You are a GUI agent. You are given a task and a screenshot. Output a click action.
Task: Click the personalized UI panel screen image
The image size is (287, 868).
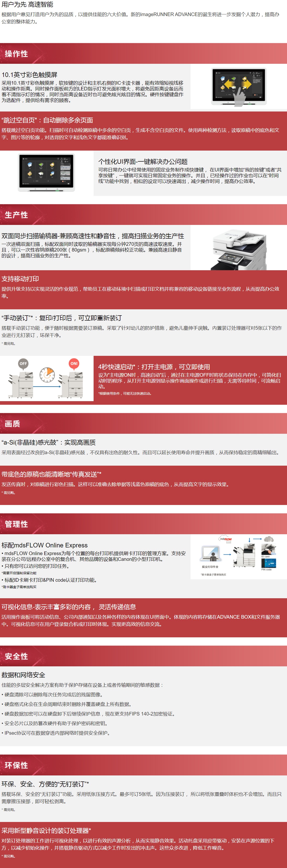pyautogui.click(x=46, y=173)
